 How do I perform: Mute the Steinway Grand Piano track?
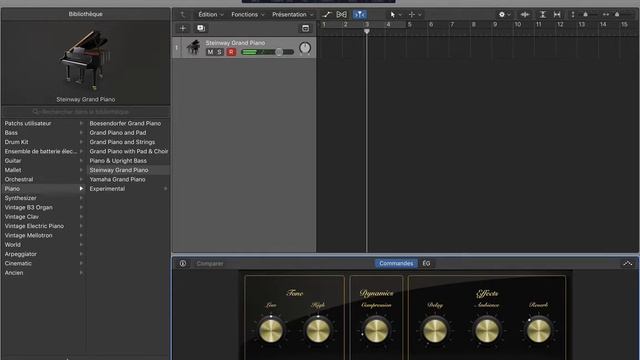210,52
